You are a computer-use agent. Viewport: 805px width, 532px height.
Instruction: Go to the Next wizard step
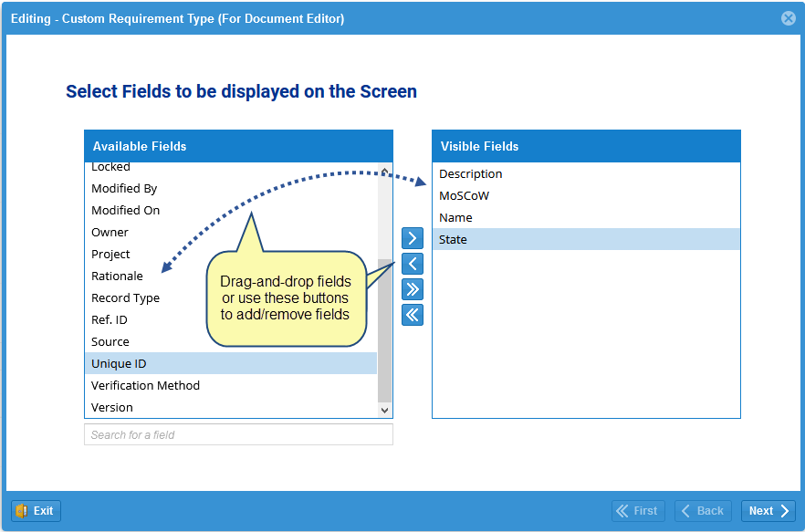point(768,511)
